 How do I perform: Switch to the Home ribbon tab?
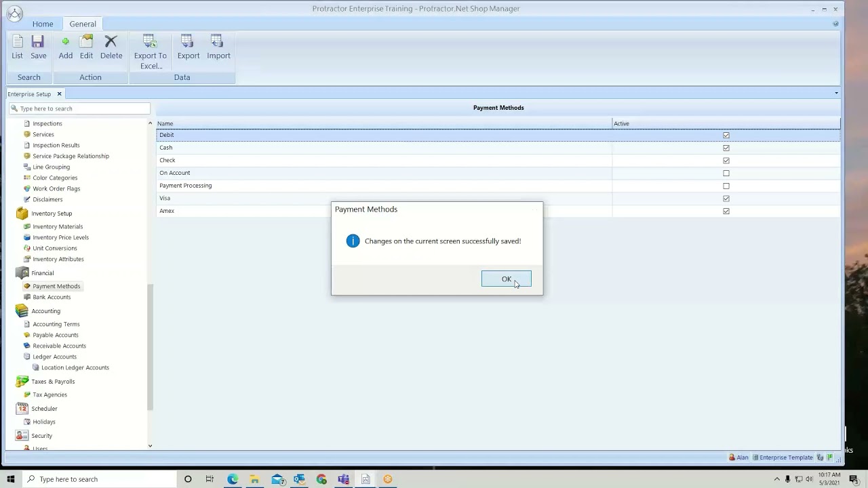(43, 24)
